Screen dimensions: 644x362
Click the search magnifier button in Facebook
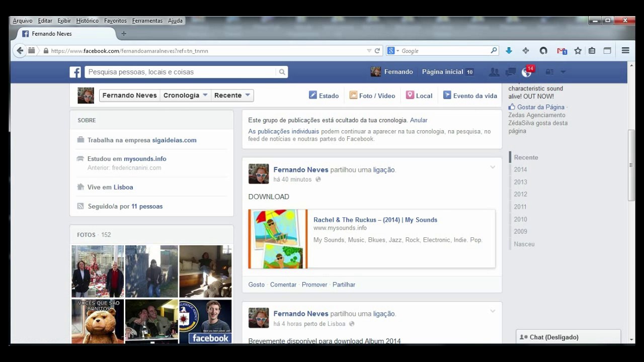point(282,72)
